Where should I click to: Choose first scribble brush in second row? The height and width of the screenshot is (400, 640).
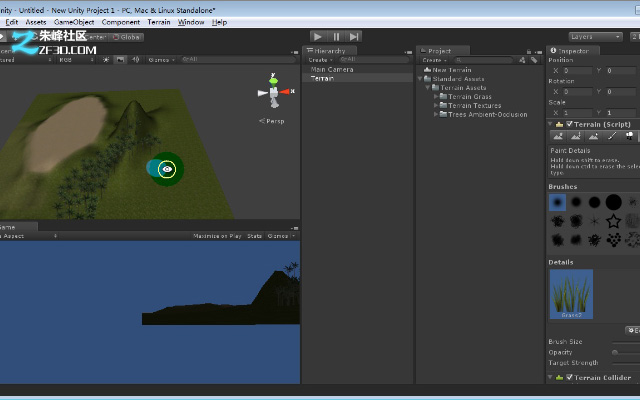pyautogui.click(x=557, y=221)
